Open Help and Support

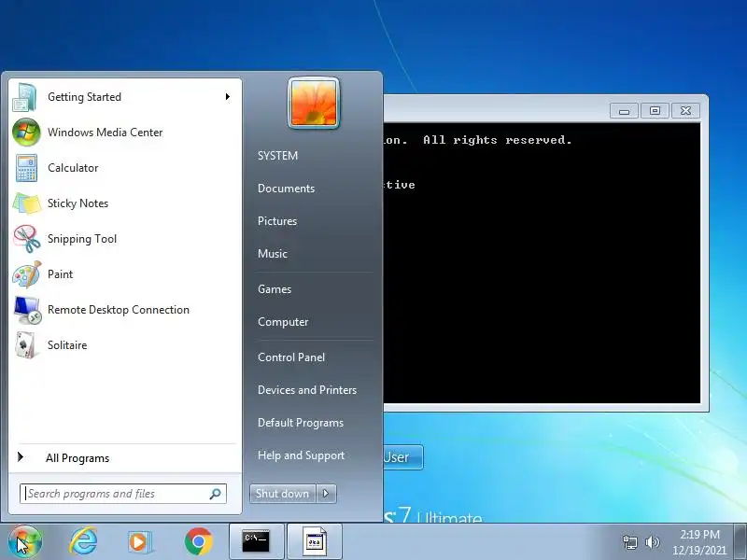[x=301, y=455]
